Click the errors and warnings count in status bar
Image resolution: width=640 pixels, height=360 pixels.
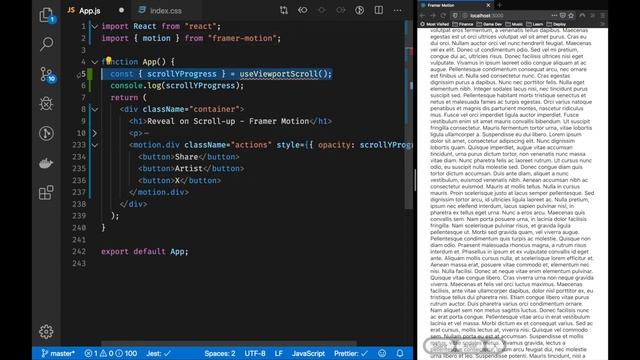coord(111,353)
